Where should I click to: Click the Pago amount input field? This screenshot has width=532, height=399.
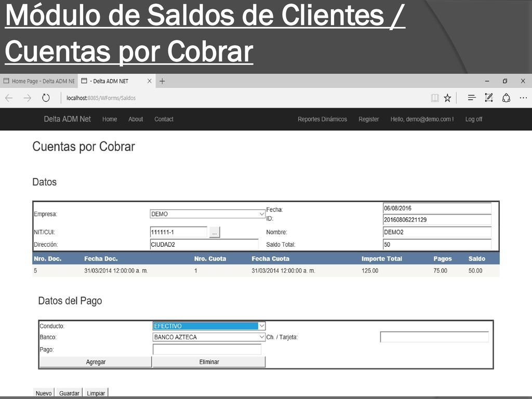click(x=207, y=350)
